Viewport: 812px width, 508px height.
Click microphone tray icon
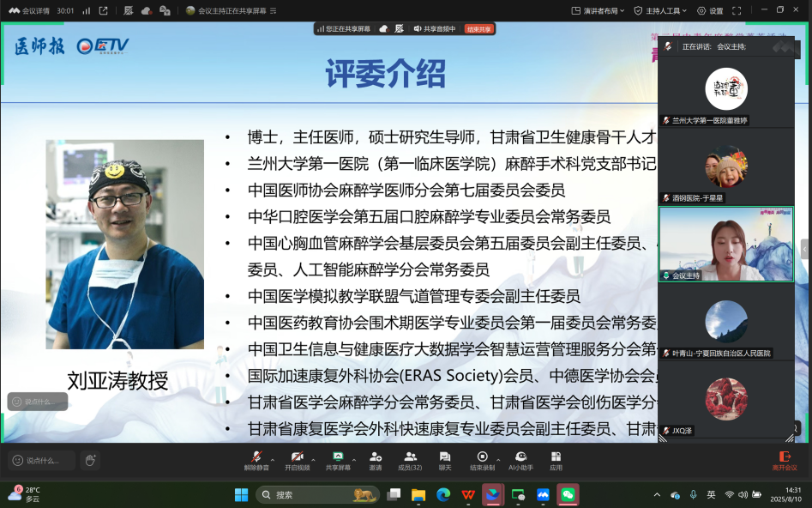[693, 494]
